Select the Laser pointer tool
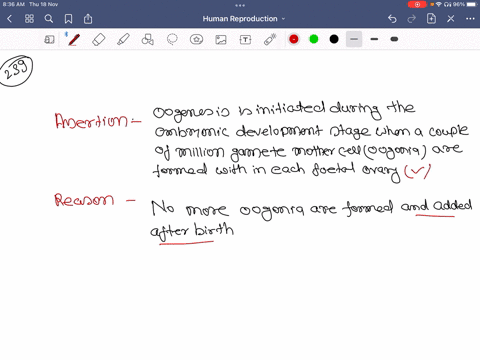480x360 pixels. pyautogui.click(x=270, y=40)
